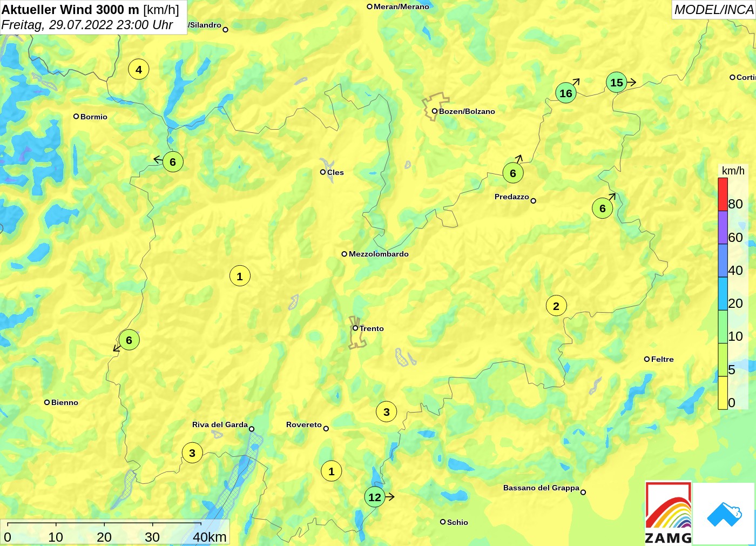Viewport: 756px width, 546px height.
Task: Click the Schio city dot
Action: (443, 522)
